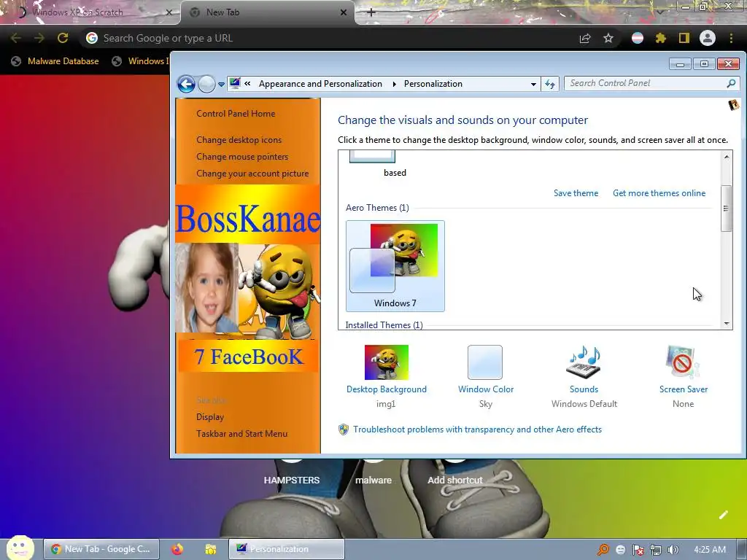
Task: Click Customize Chrome pencil icon
Action: 723,515
